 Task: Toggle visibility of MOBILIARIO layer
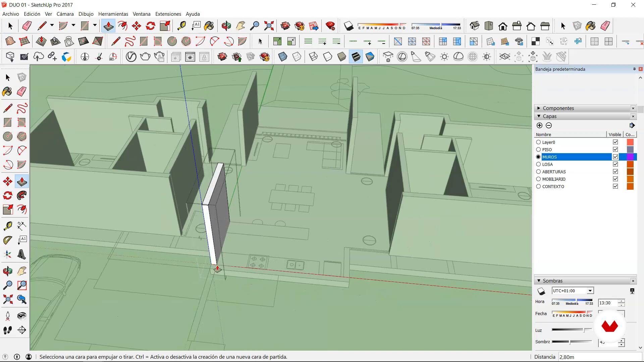pos(615,179)
